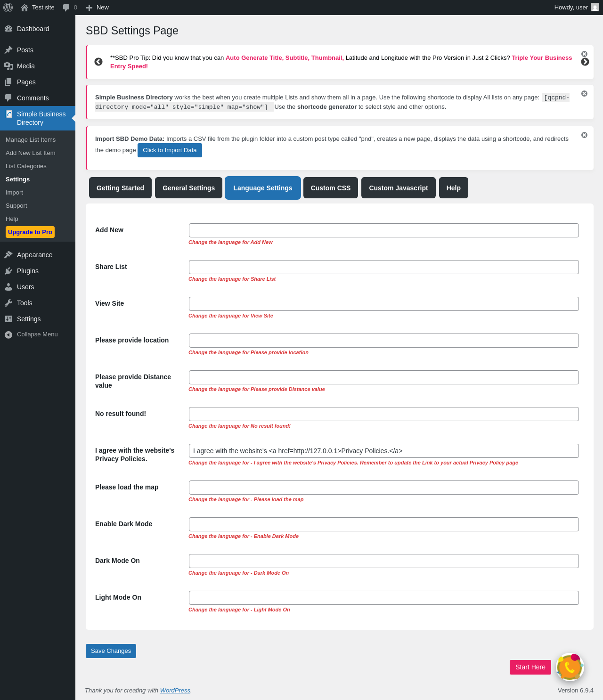
Task: Click the Simple Business Directory plugin icon
Action: tap(9, 114)
